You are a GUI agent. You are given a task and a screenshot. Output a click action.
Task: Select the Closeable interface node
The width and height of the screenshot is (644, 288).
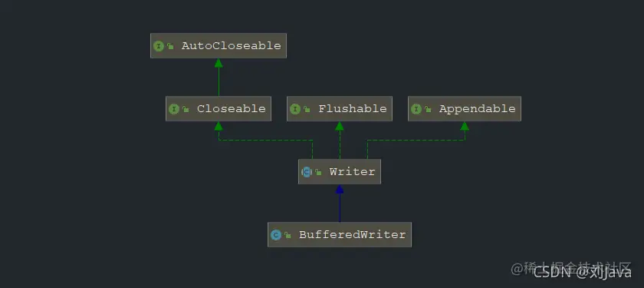coord(219,108)
